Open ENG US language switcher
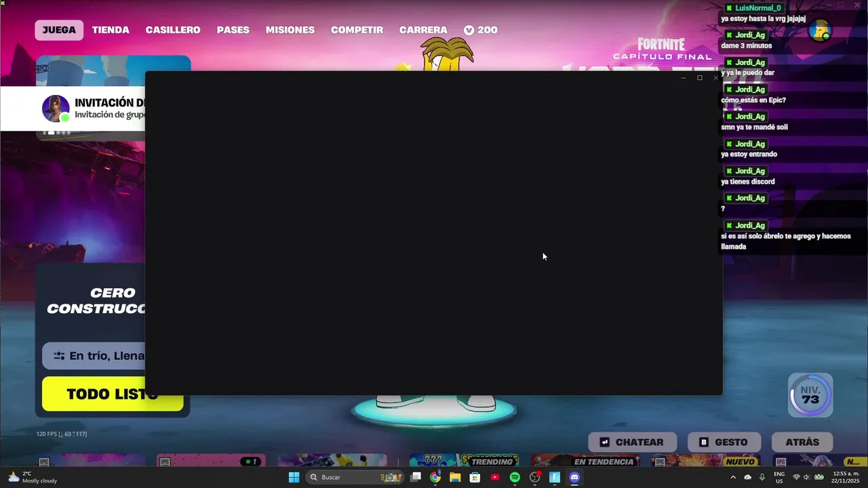 click(779, 477)
